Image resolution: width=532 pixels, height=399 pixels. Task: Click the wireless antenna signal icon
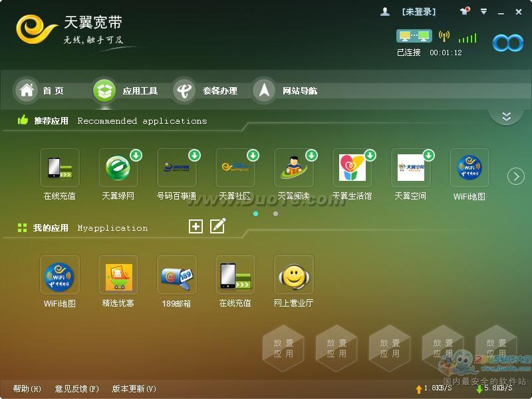pos(444,36)
